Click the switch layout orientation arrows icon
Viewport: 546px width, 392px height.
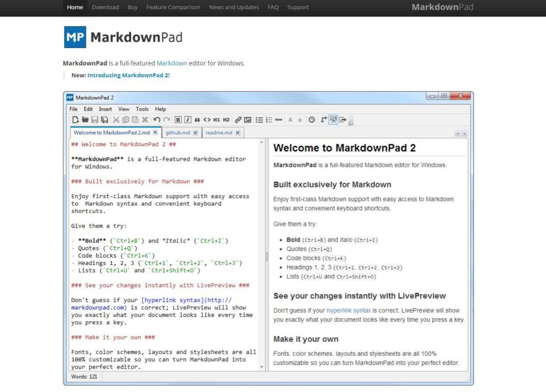324,120
